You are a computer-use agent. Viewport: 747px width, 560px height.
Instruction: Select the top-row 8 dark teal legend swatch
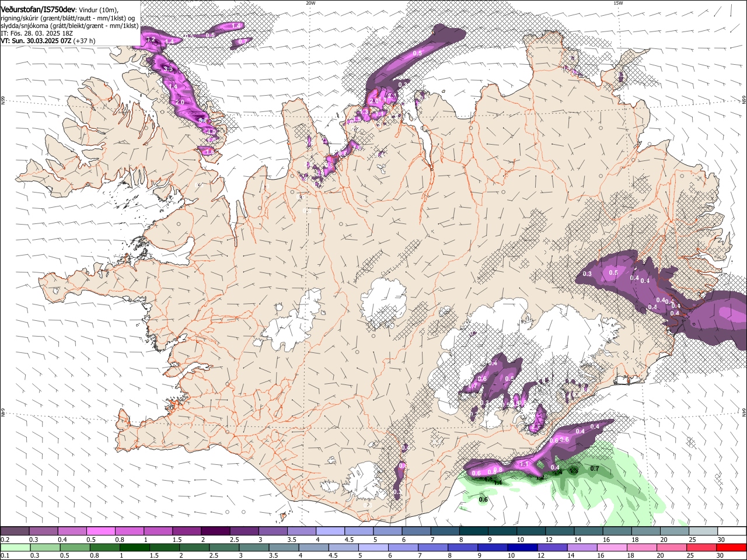[473, 531]
